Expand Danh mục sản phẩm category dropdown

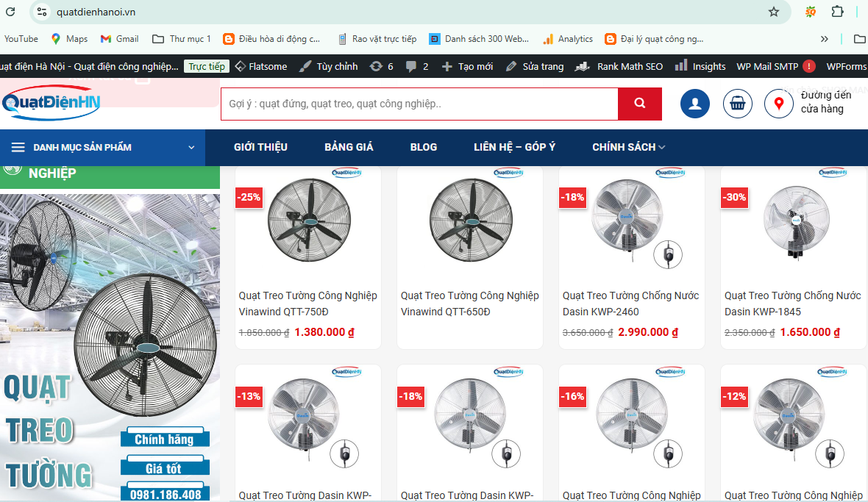pos(102,148)
